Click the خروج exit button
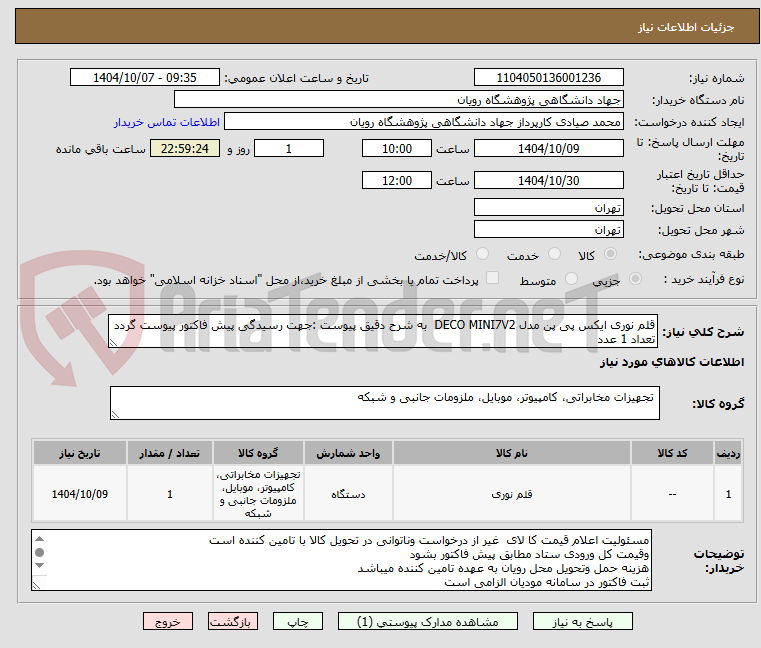761x648 pixels. (167, 621)
